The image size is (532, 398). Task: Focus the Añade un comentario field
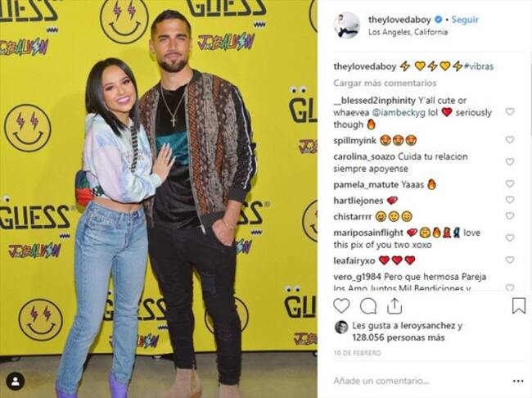419,381
